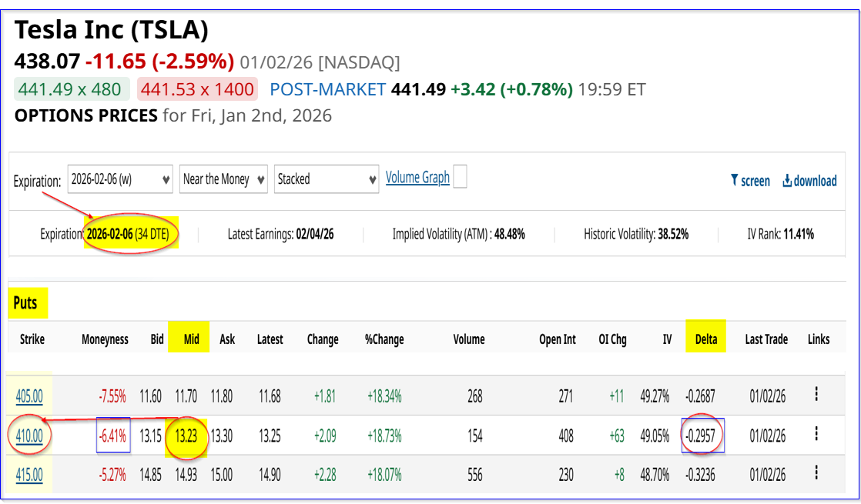Click the download icon

[788, 181]
